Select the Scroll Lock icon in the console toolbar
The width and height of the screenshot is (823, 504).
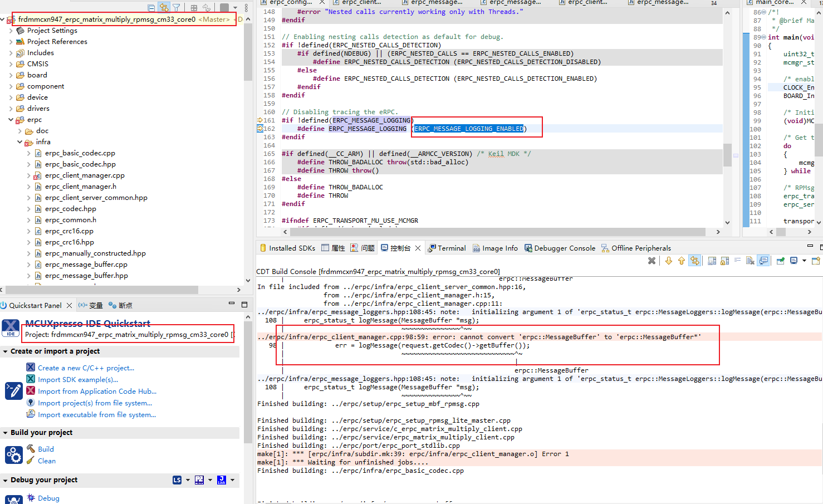click(724, 260)
